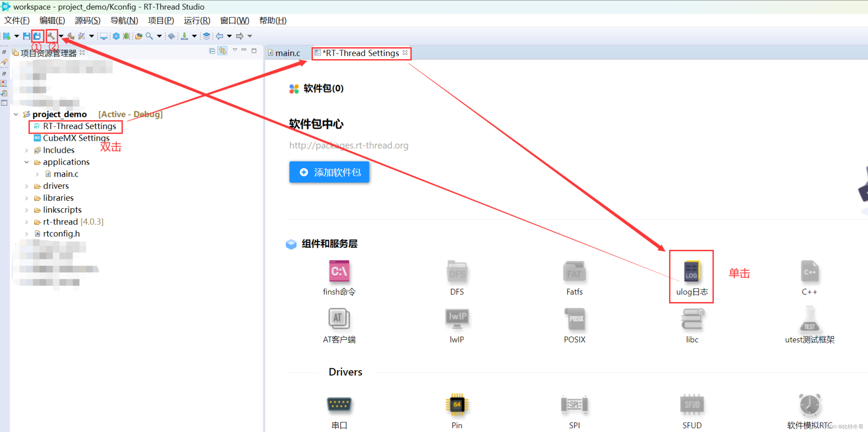
Task: Navigate forward with the right arrow icon
Action: (x=240, y=36)
